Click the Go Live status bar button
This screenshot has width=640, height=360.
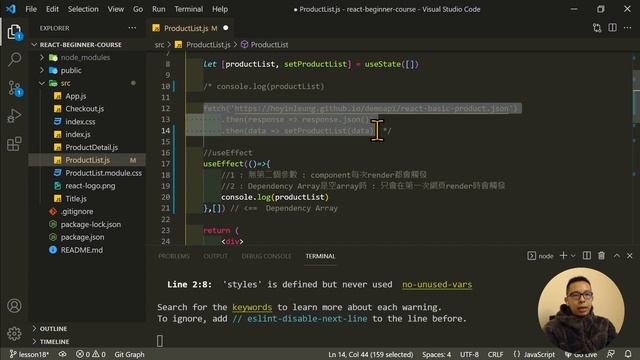click(581, 354)
